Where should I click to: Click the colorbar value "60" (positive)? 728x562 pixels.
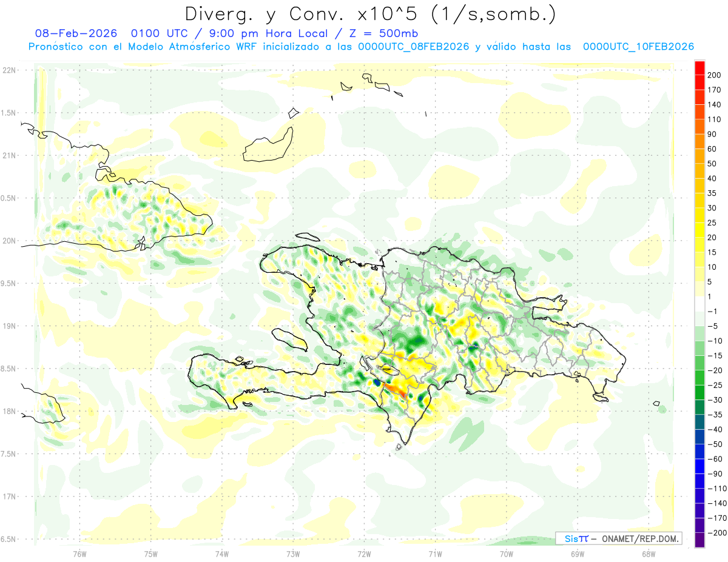click(x=712, y=149)
